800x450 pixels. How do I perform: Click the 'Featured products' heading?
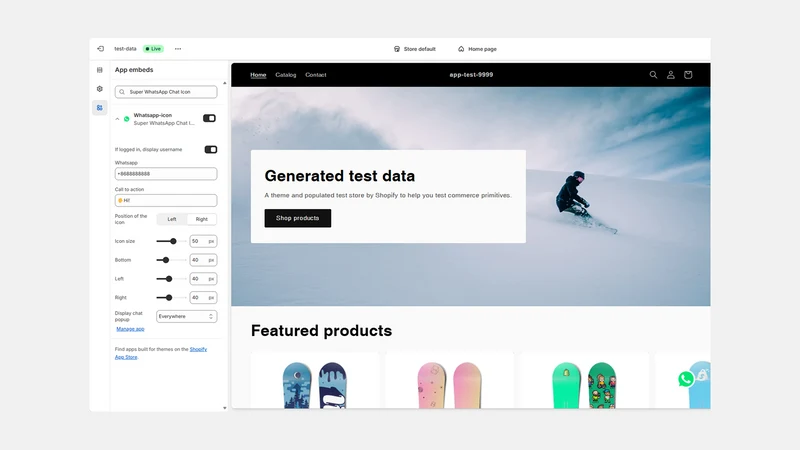pos(321,331)
